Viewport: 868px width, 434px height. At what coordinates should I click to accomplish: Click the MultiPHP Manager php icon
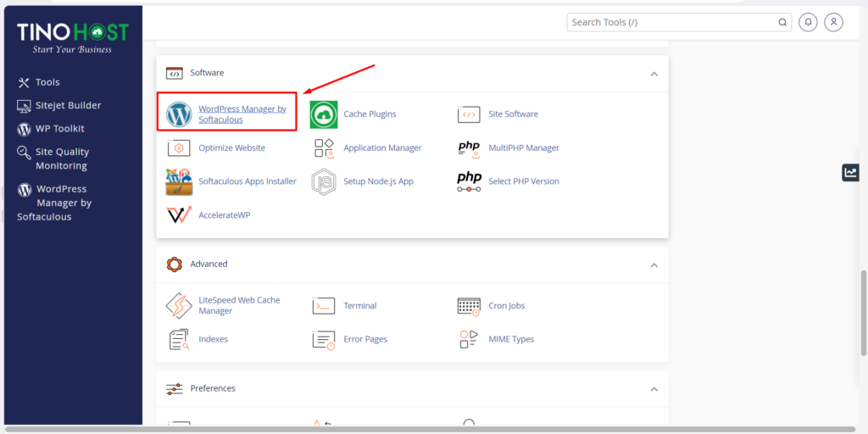[x=469, y=148]
